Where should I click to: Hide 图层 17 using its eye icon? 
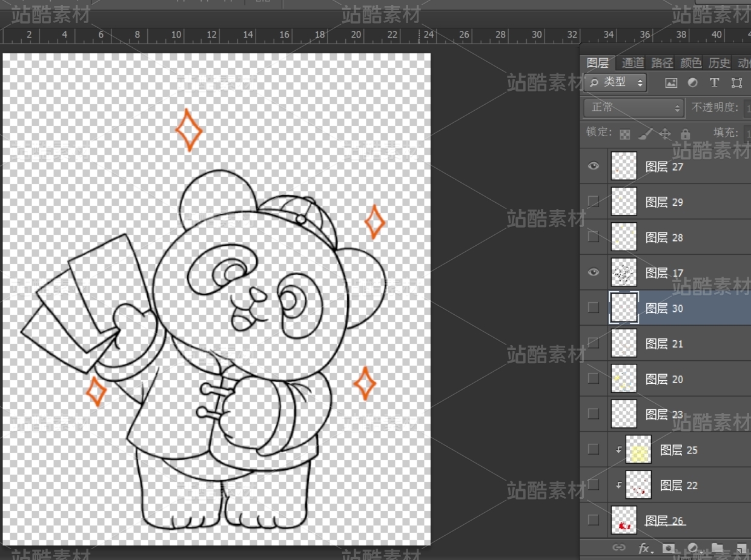(x=594, y=272)
